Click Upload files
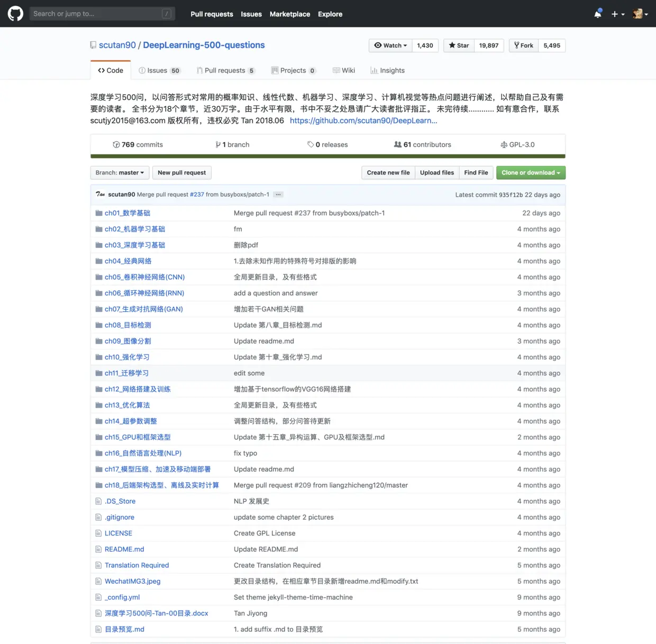Screen dimensions: 656x644 [x=437, y=173]
